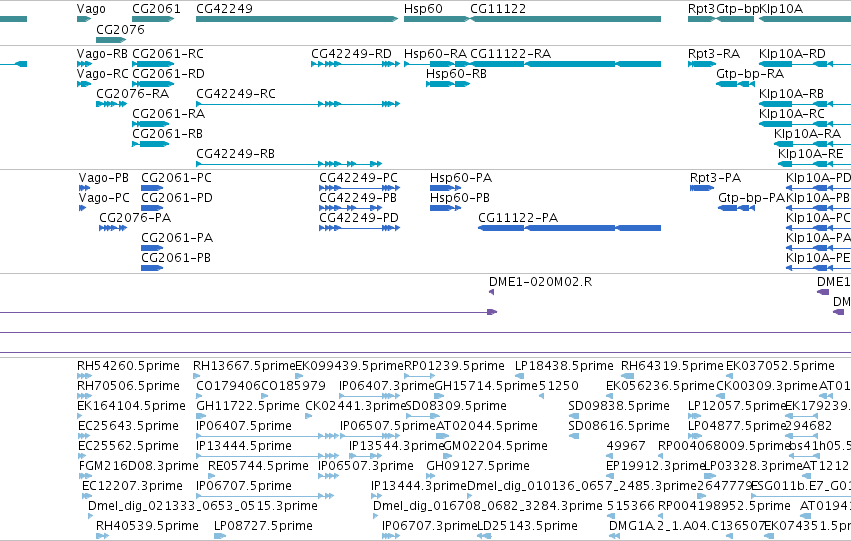The image size is (851, 541).
Task: Select the CG2076 gene label
Action: point(120,29)
